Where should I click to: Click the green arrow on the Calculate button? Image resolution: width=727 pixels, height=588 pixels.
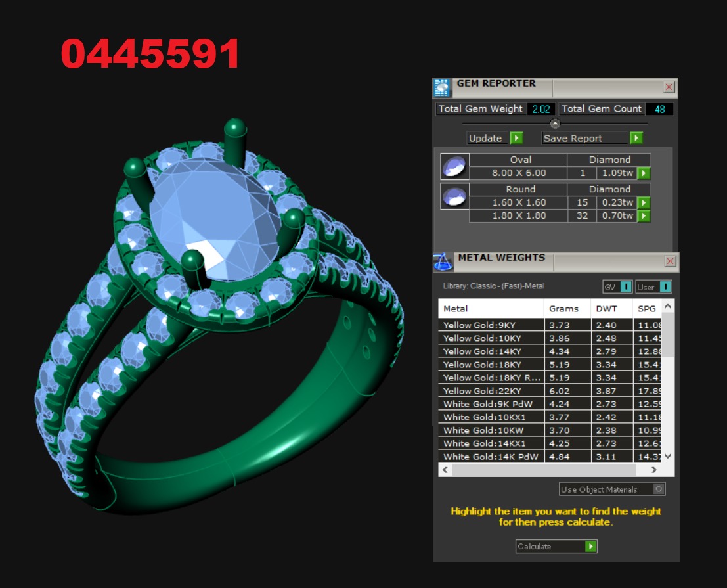click(590, 546)
